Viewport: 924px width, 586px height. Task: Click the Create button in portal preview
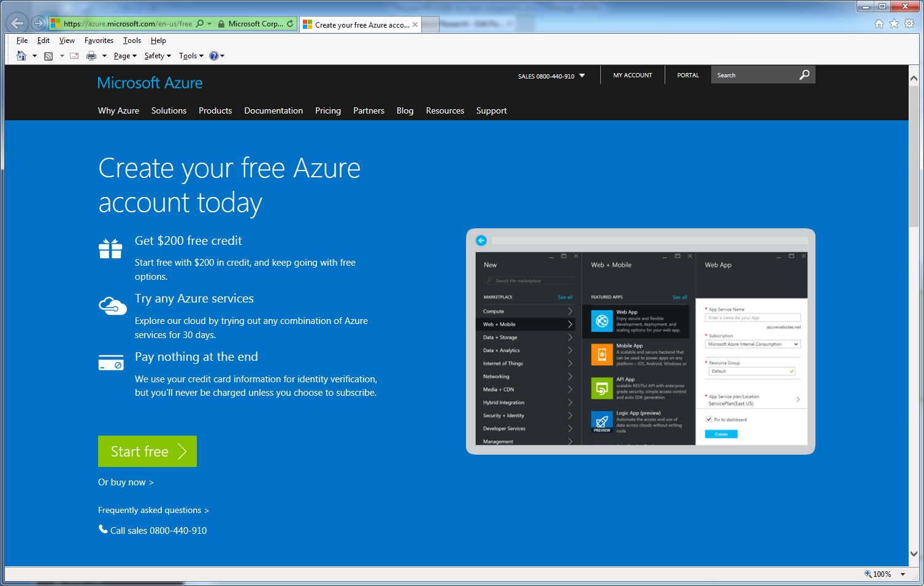tap(721, 434)
